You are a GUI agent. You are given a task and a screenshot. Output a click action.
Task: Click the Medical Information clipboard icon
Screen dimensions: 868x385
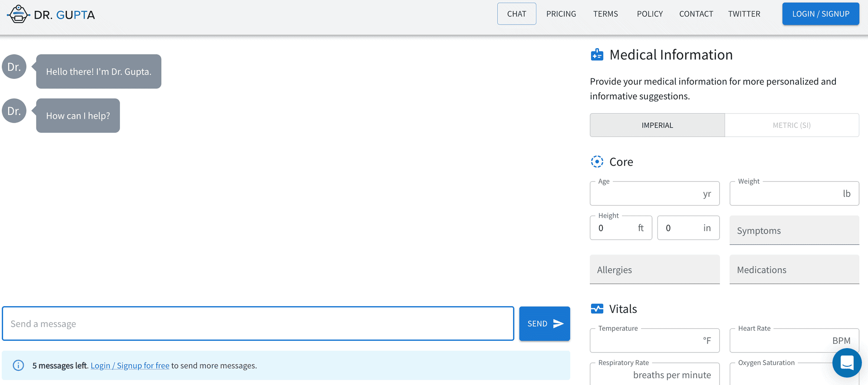click(x=597, y=55)
